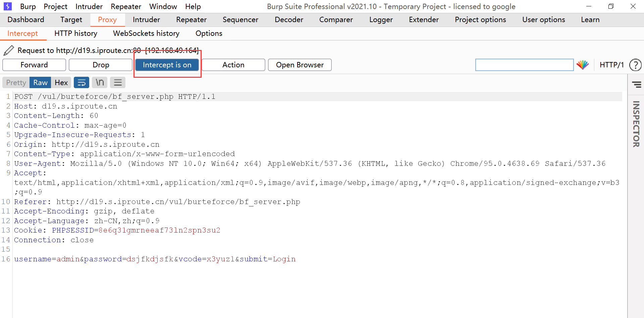Viewport: 644px width, 318px height.
Task: Select the Raw view mode
Action: pos(40,82)
